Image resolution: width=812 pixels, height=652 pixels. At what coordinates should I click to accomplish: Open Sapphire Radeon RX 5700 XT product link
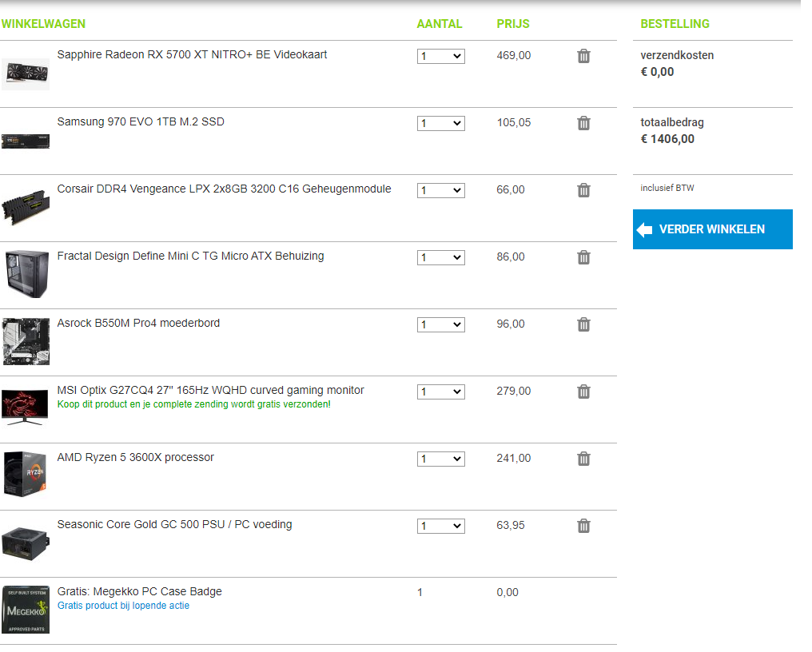click(x=192, y=54)
